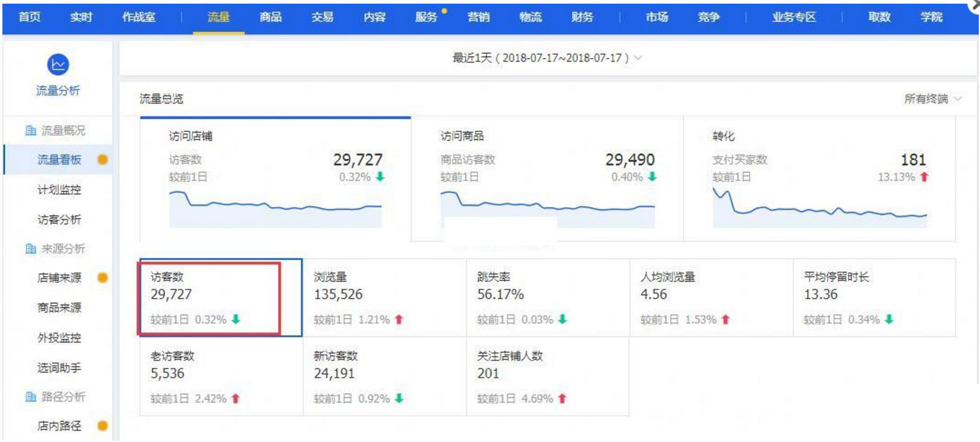Image resolution: width=980 pixels, height=442 pixels.
Task: Open 店铺来源 in the sidebar
Action: pyautogui.click(x=59, y=278)
